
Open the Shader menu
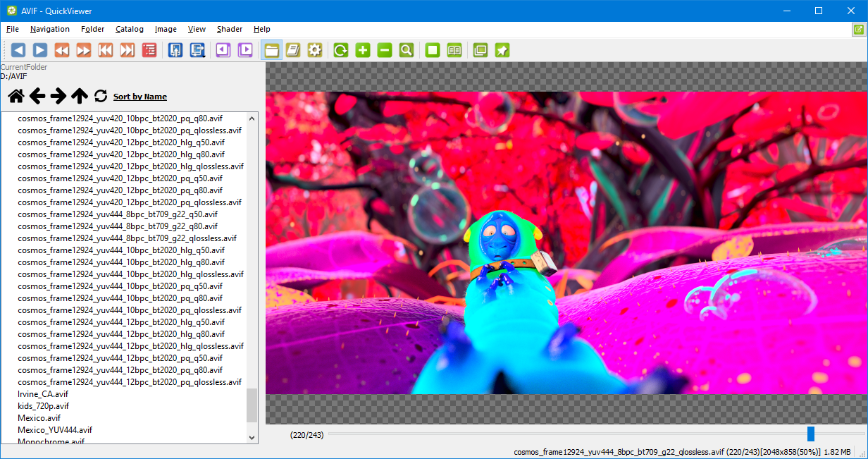click(x=230, y=29)
